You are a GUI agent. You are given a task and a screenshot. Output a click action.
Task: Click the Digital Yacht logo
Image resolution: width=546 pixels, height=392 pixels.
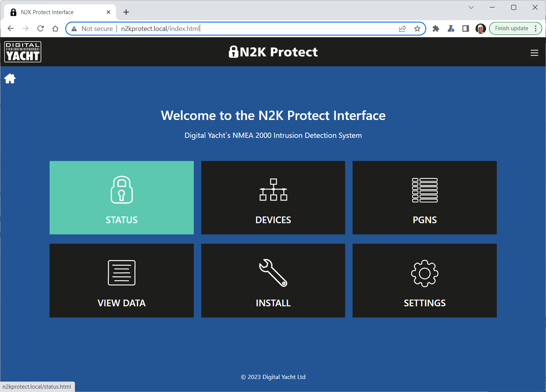23,52
